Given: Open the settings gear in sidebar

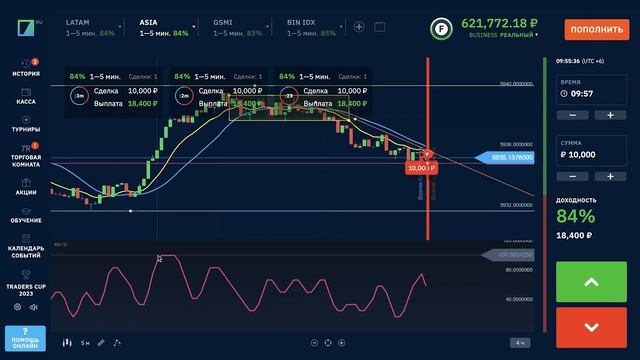Looking at the screenshot, I should [x=17, y=307].
